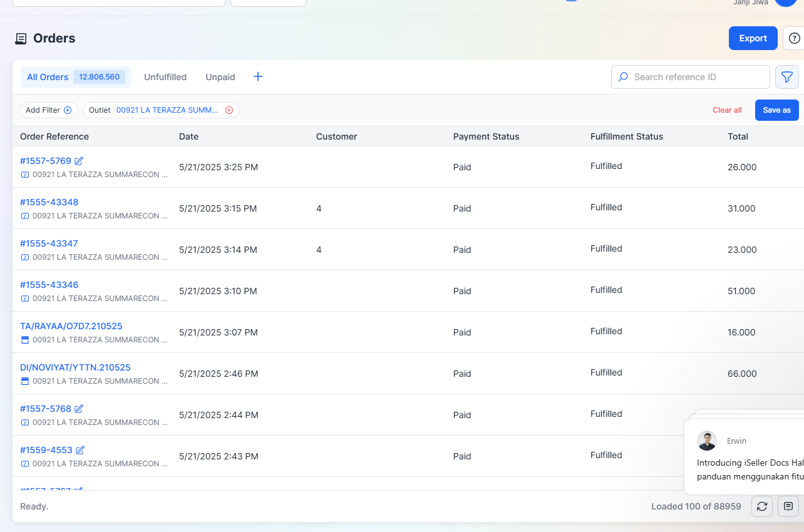Click the filter funnel icon
804x532 pixels.
tap(786, 77)
